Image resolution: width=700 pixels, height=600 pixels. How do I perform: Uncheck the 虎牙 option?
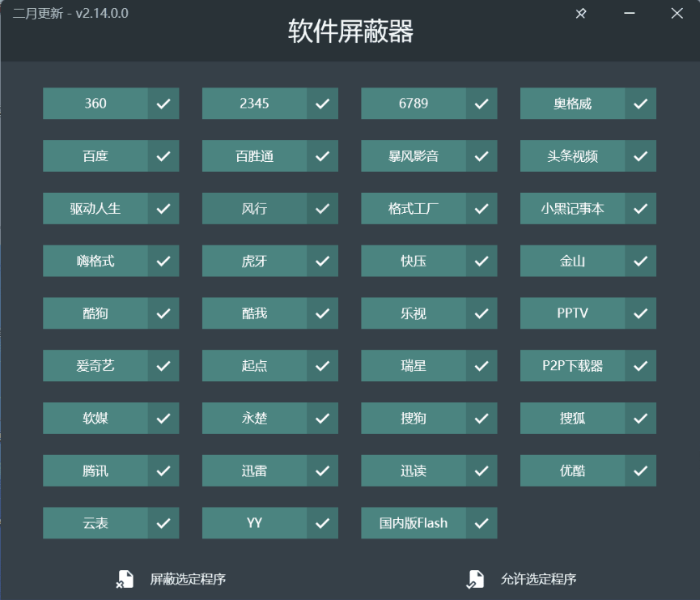(322, 261)
